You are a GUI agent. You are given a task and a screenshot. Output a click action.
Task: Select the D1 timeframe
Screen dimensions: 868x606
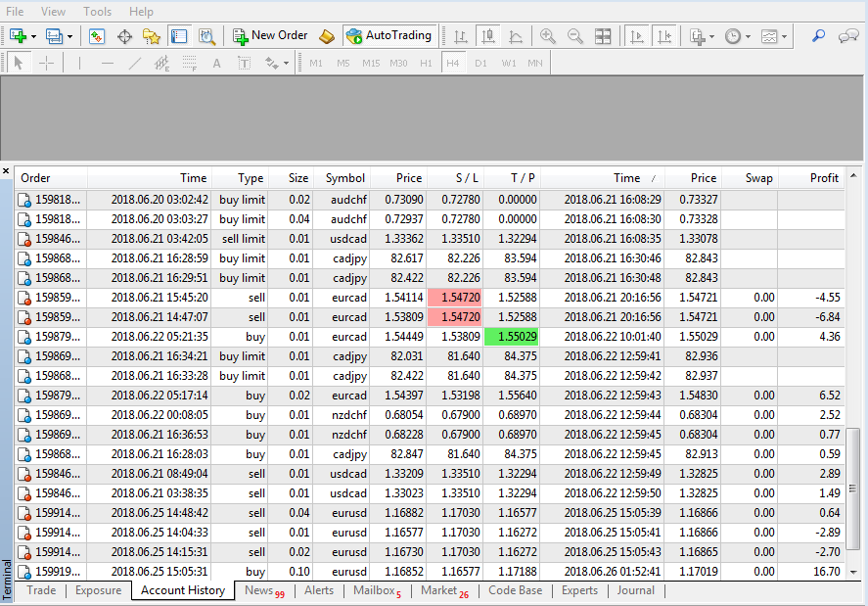[x=480, y=64]
